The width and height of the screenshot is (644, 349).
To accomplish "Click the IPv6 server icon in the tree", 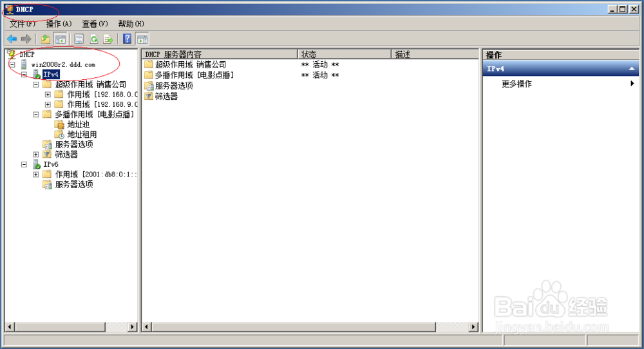I will tap(37, 164).
